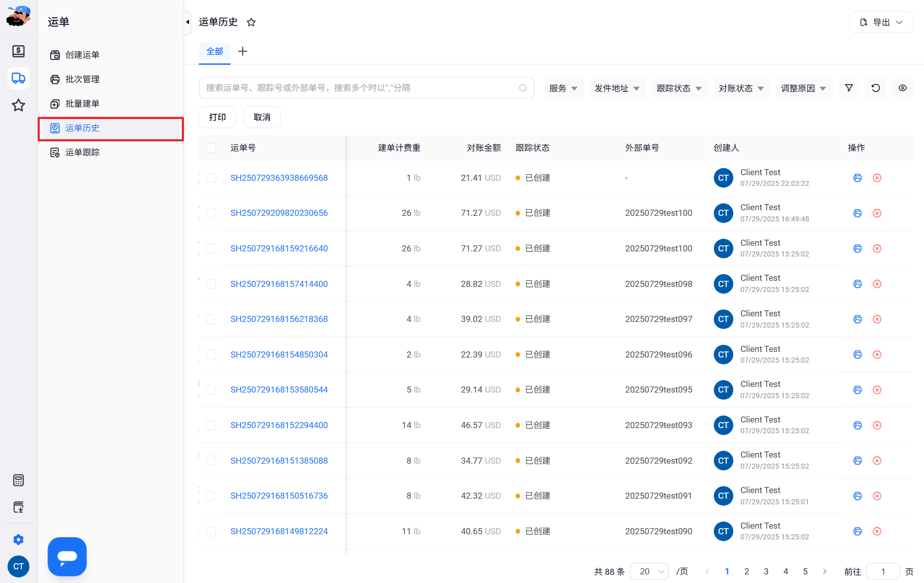Open the settings gear icon
924x583 pixels.
pos(19,539)
